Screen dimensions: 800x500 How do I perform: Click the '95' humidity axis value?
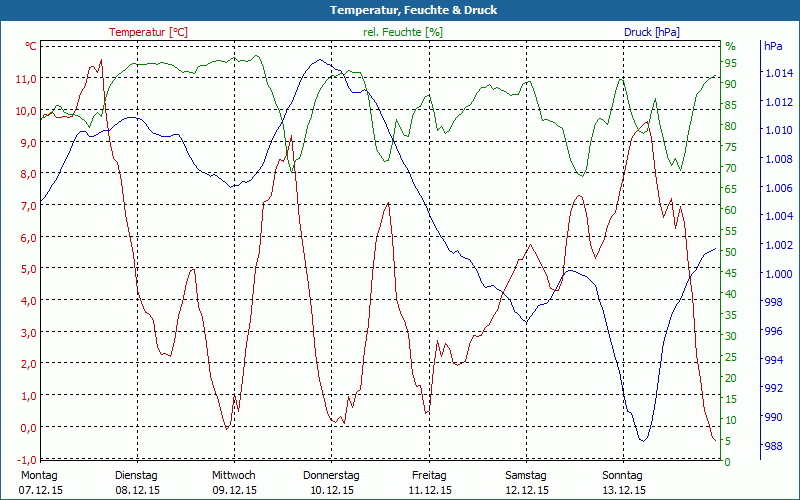(x=731, y=63)
